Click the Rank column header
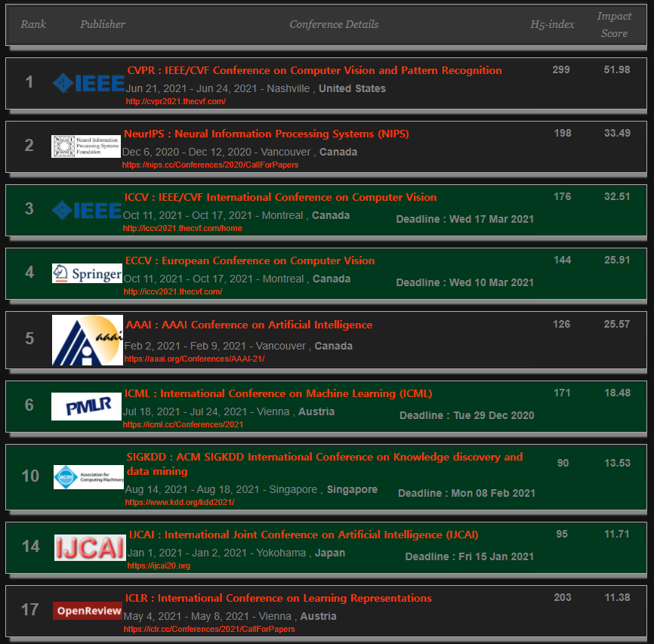 click(x=33, y=24)
